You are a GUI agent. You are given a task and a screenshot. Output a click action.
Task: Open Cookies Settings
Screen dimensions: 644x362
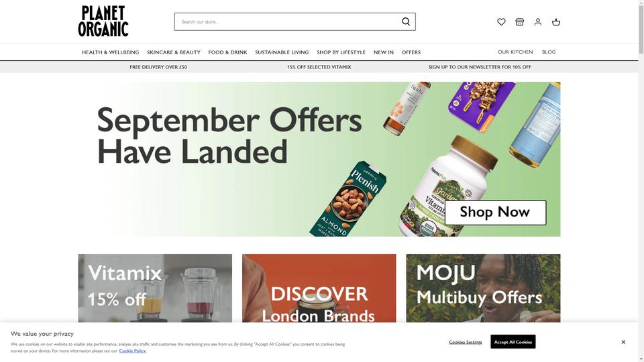(466, 342)
